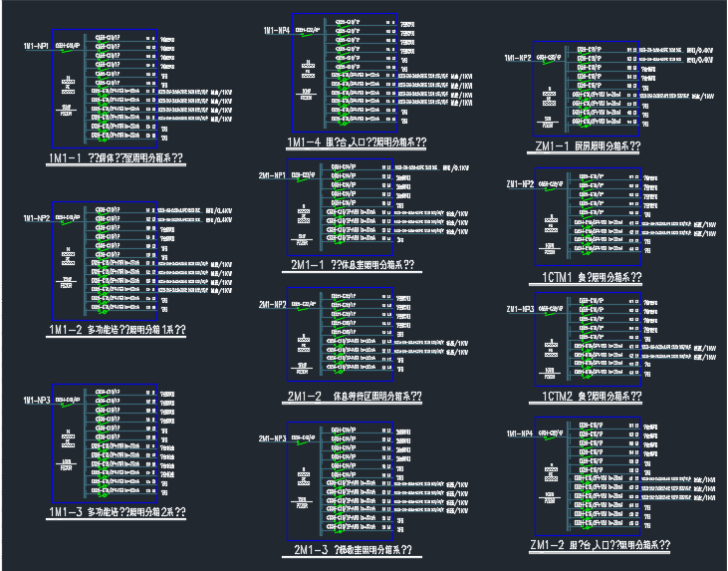Select the 1M1-3 diagram title

click(x=116, y=512)
